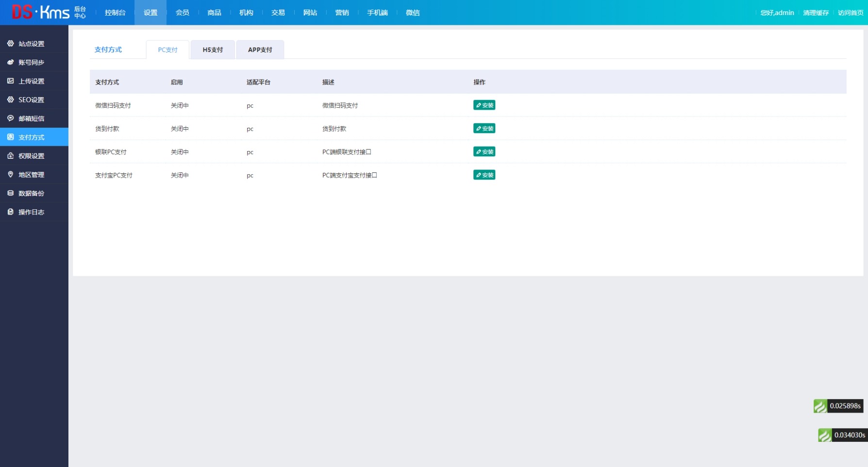Click the 您好,admin account link
Screen dimensions: 868x467
coord(777,13)
